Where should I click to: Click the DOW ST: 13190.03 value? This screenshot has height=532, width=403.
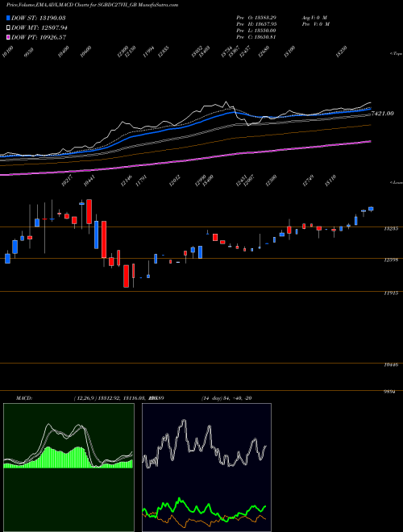[x=39, y=18]
